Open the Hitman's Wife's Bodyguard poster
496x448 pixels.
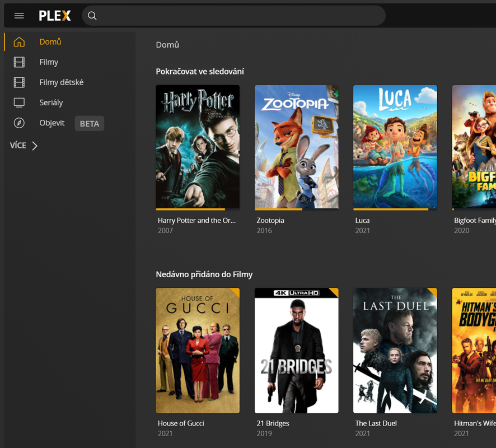[x=474, y=351]
